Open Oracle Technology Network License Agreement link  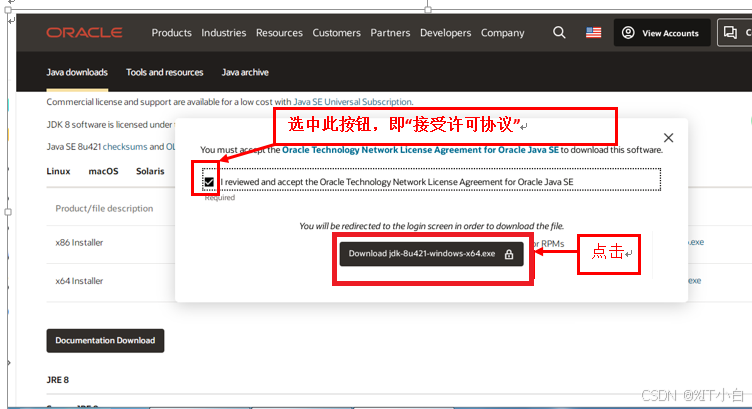(420, 150)
